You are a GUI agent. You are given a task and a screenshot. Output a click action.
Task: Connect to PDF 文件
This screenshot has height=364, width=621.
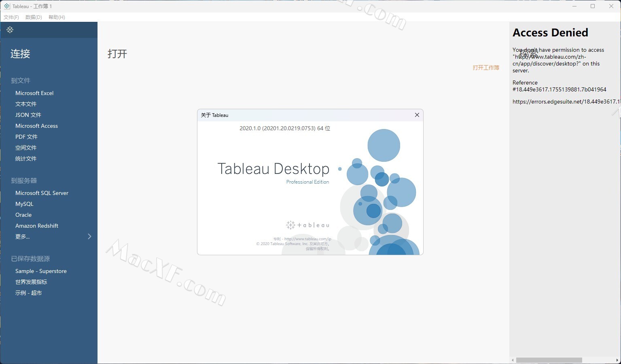[26, 137]
